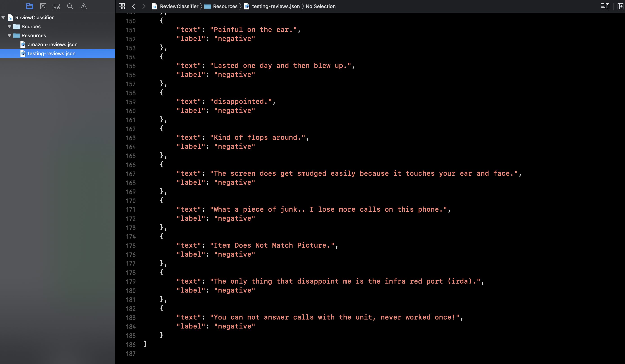The height and width of the screenshot is (364, 625).
Task: Click testing-reviews.json breadcrumb in jump bar
Action: [276, 6]
